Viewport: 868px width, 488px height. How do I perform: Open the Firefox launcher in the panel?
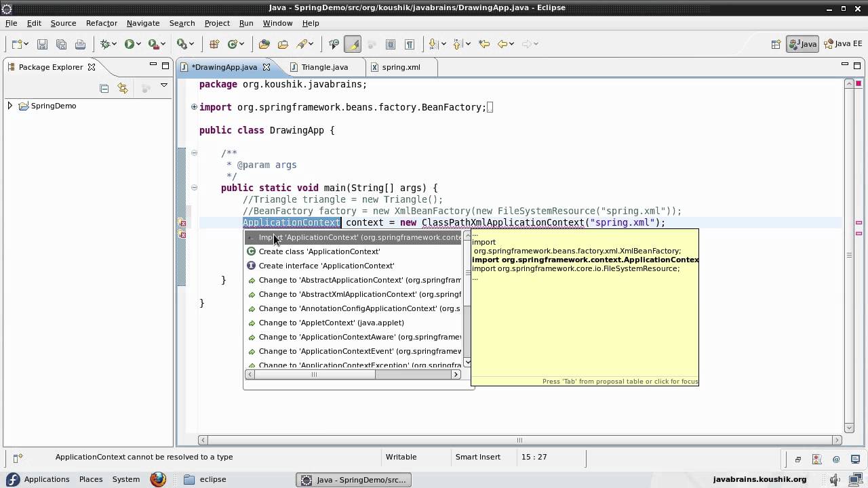[158, 479]
